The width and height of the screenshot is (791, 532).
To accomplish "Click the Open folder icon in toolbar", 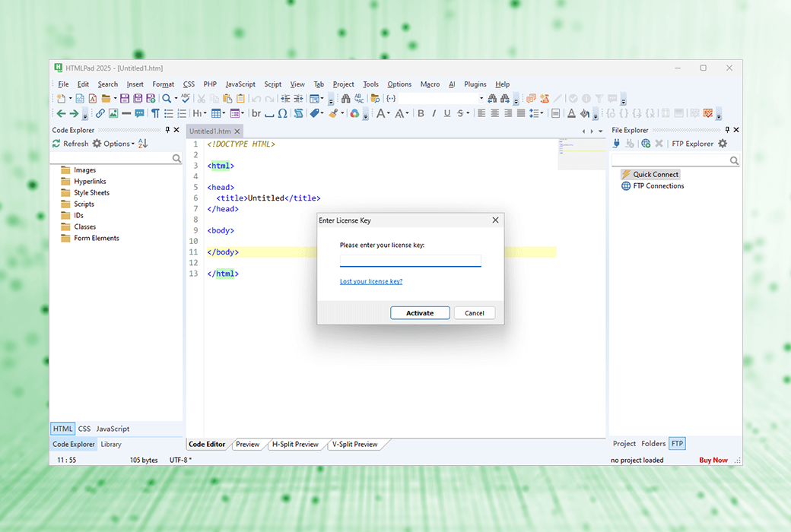I will tap(106, 98).
